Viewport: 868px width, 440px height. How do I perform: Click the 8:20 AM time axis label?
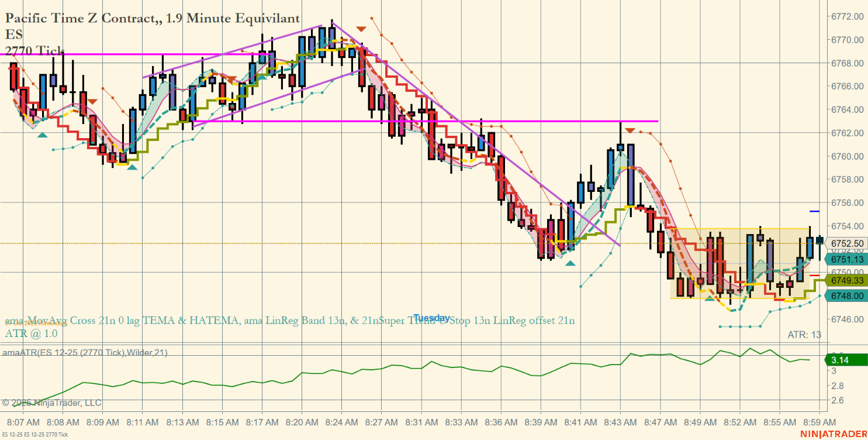(x=302, y=422)
